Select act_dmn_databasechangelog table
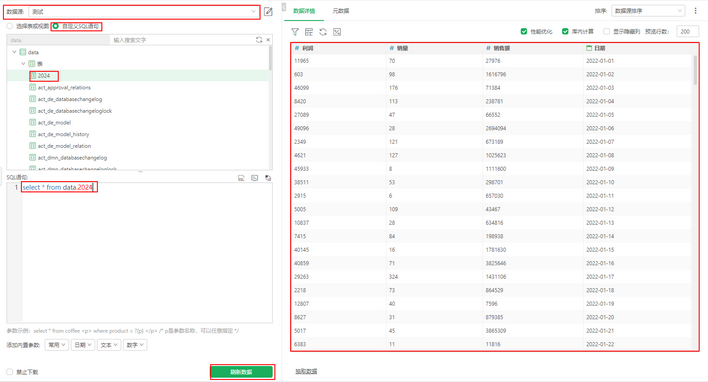The width and height of the screenshot is (708, 382). (72, 158)
